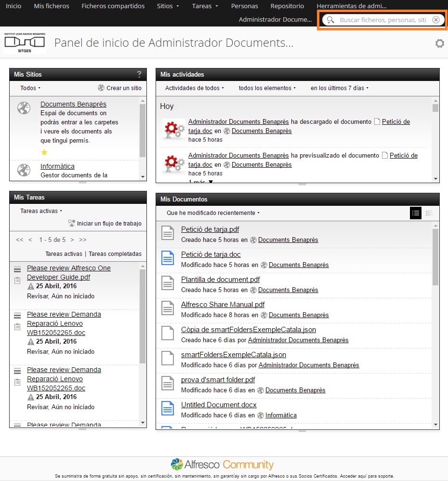The image size is (448, 481).
Task: Click the Buscar ficheros search field
Action: pos(383,20)
